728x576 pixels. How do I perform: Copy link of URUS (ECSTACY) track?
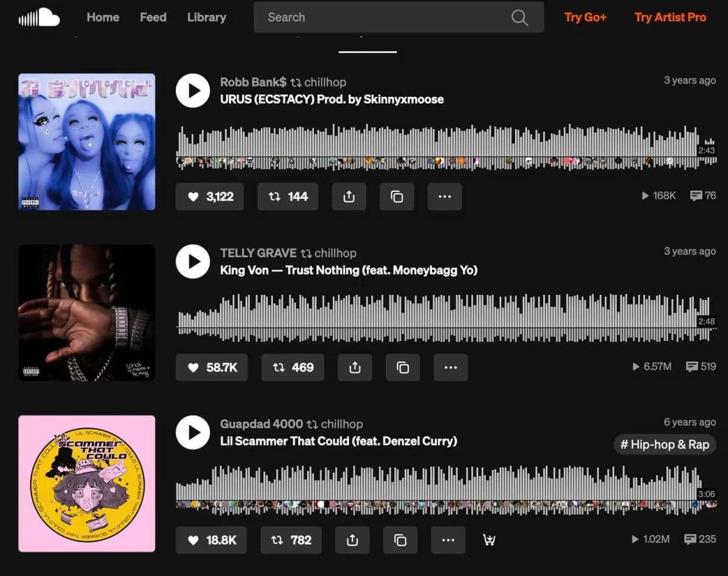click(x=397, y=196)
